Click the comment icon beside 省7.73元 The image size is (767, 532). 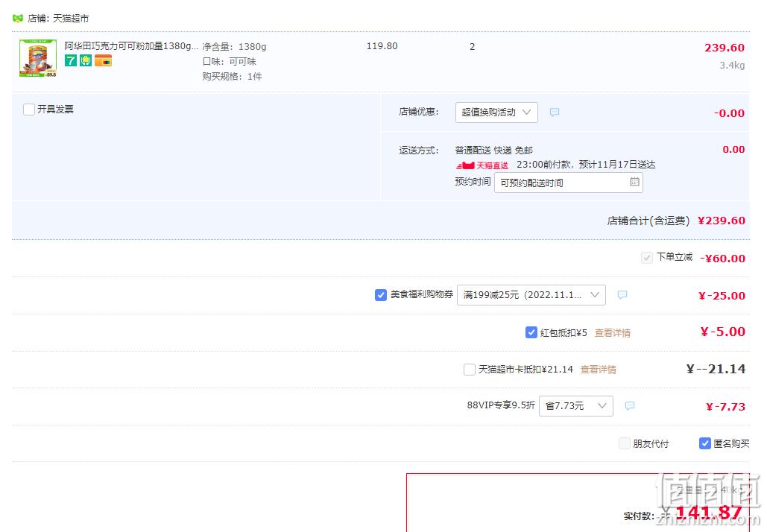[x=630, y=406]
